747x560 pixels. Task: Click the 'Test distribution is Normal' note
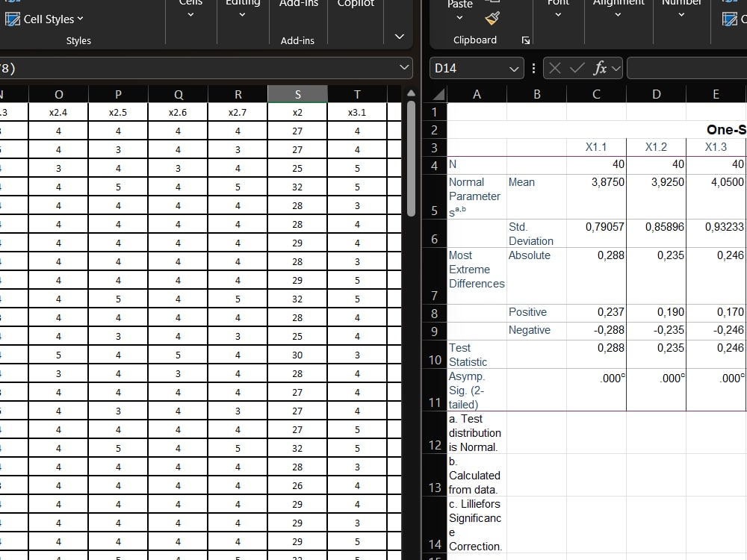click(477, 432)
